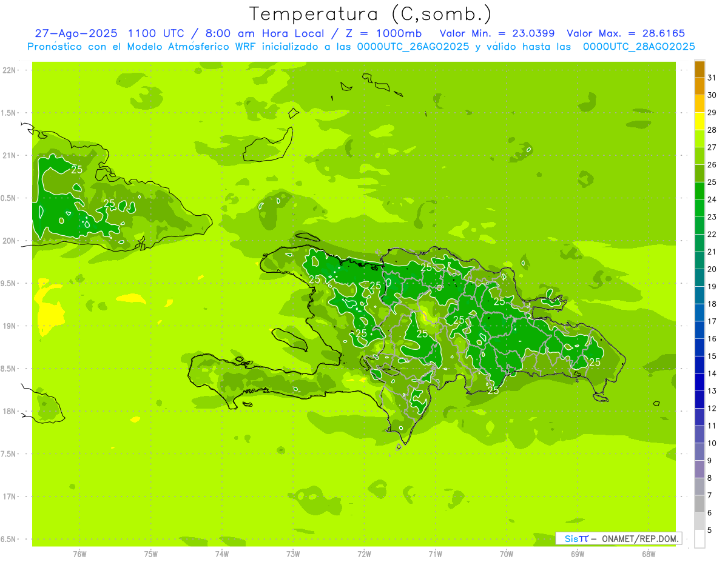Click the "17N" latitude label
The height and width of the screenshot is (562, 728).
(8, 497)
